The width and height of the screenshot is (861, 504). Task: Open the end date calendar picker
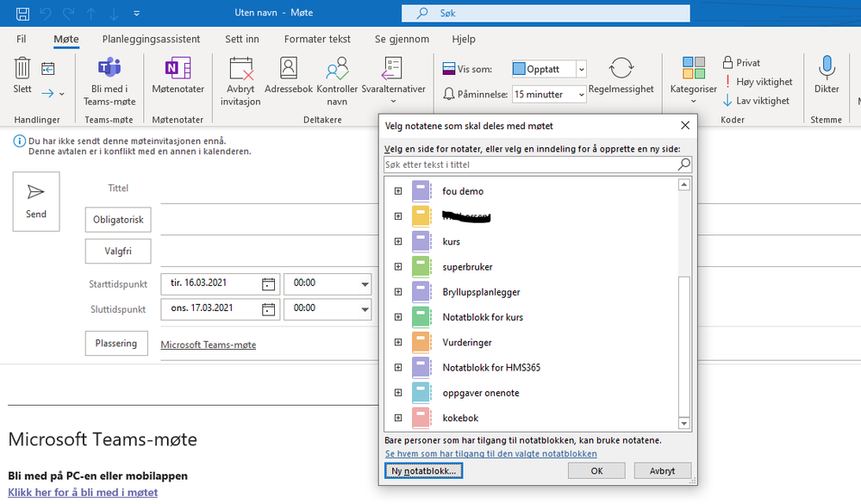point(269,309)
